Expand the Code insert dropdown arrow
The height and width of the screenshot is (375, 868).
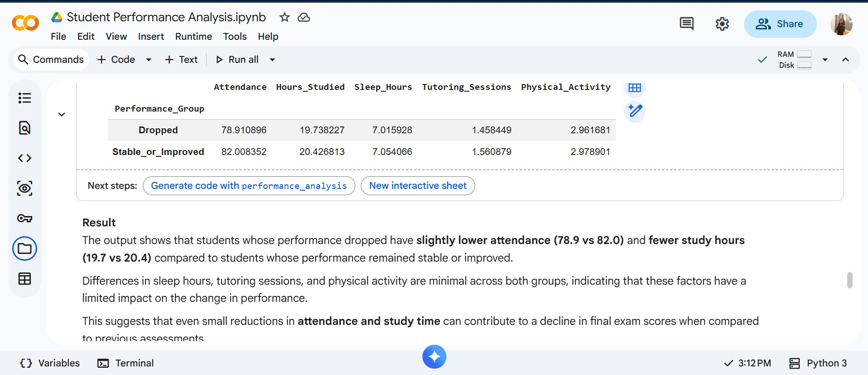coord(149,60)
